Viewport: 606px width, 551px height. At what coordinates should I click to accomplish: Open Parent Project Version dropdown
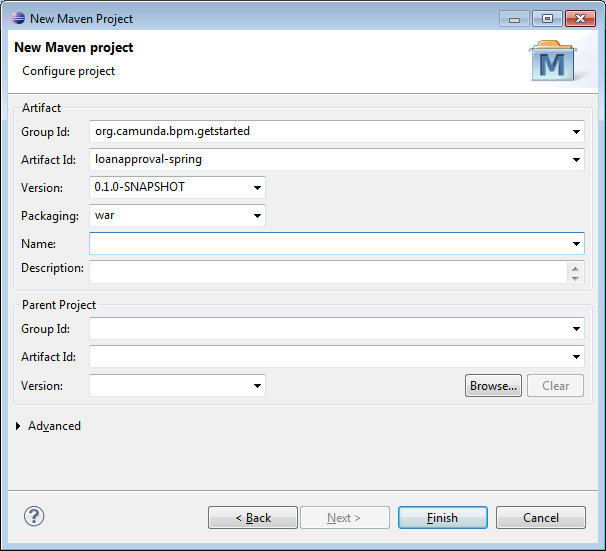pos(258,386)
